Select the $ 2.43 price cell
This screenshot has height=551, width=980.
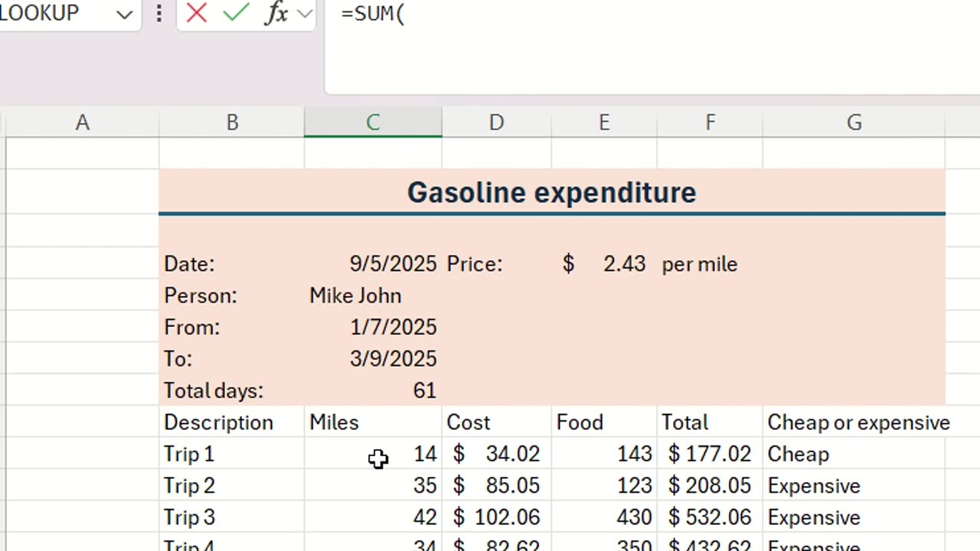604,264
